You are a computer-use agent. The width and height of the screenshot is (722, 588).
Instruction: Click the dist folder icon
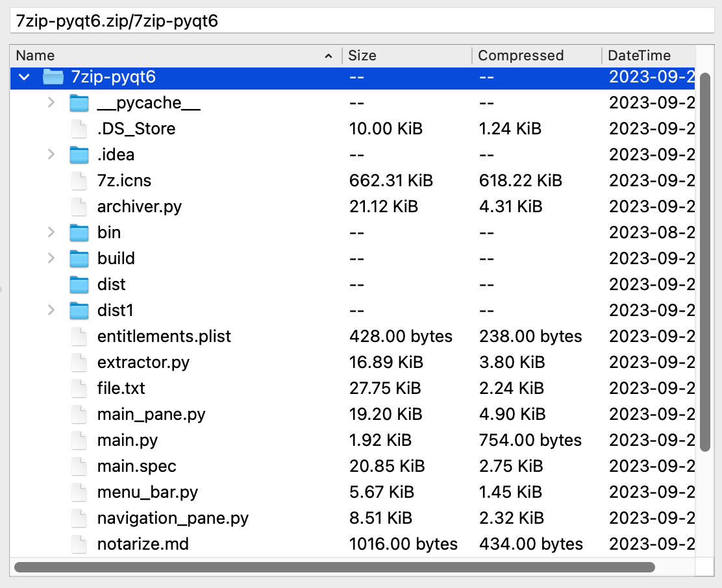(79, 284)
